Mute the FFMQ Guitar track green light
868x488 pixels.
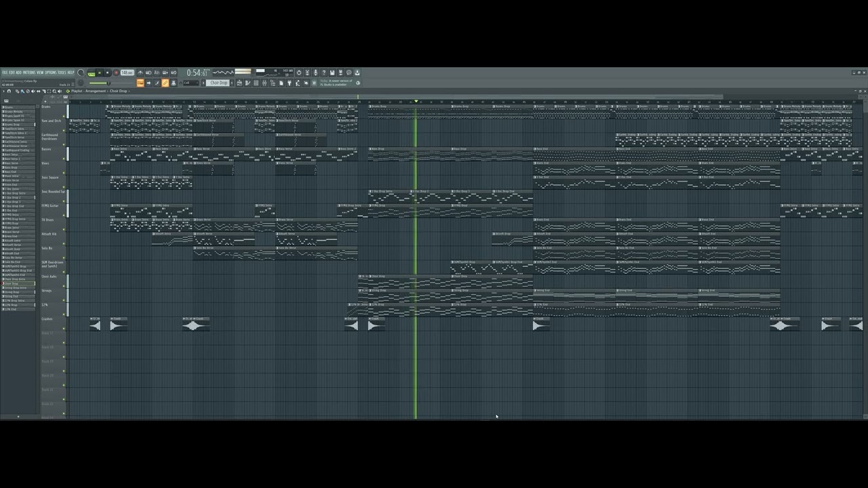tap(64, 216)
